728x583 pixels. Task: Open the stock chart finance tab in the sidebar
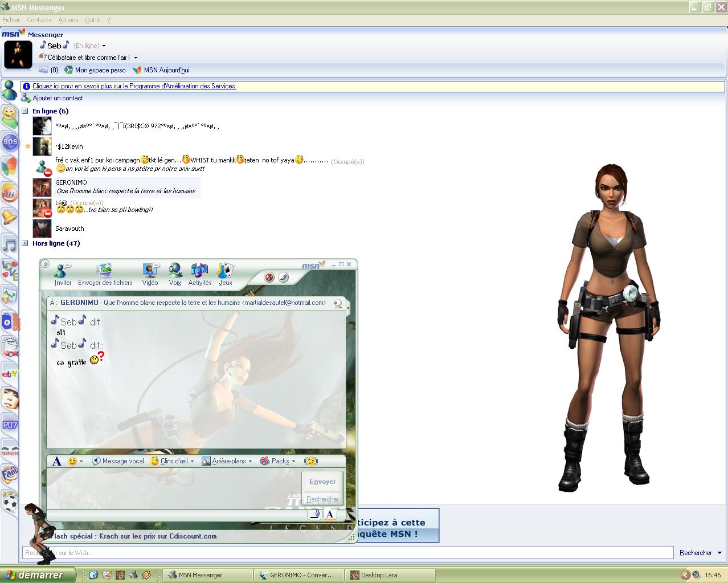(10, 296)
